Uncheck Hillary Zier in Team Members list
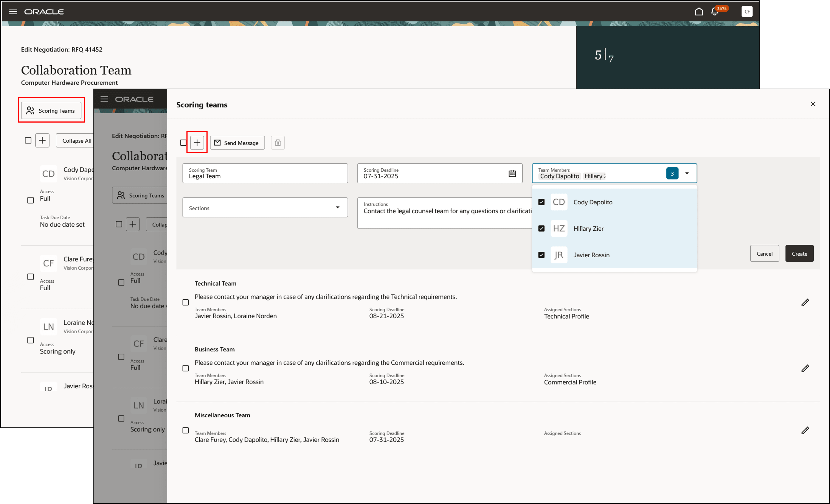The width and height of the screenshot is (830, 504). 541,229
